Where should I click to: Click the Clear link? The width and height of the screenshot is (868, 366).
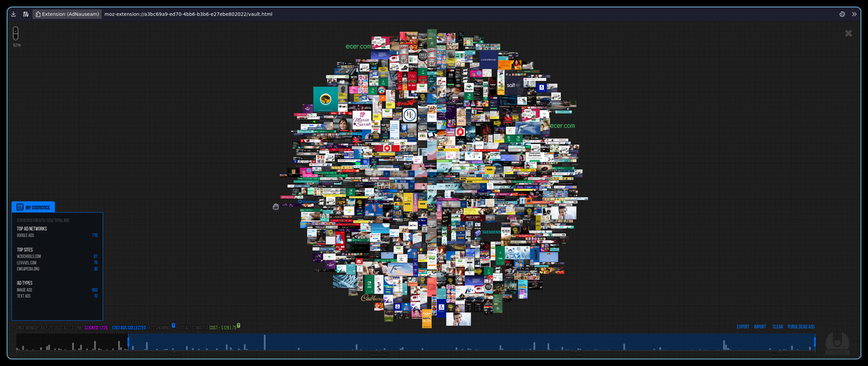pyautogui.click(x=778, y=327)
